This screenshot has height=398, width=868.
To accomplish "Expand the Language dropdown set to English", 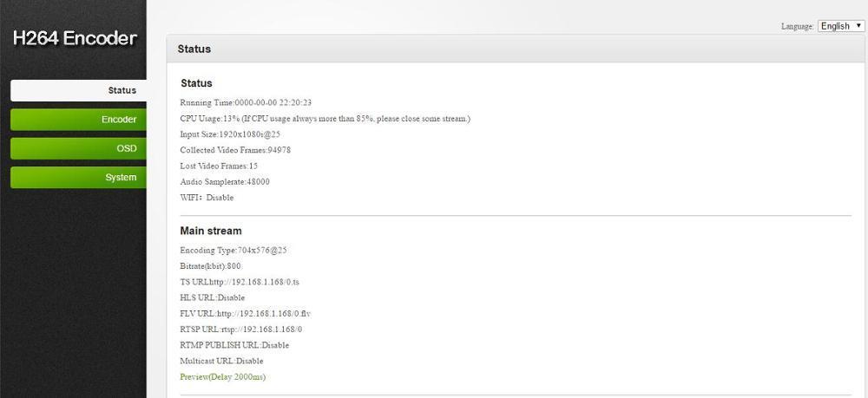I will [x=841, y=26].
